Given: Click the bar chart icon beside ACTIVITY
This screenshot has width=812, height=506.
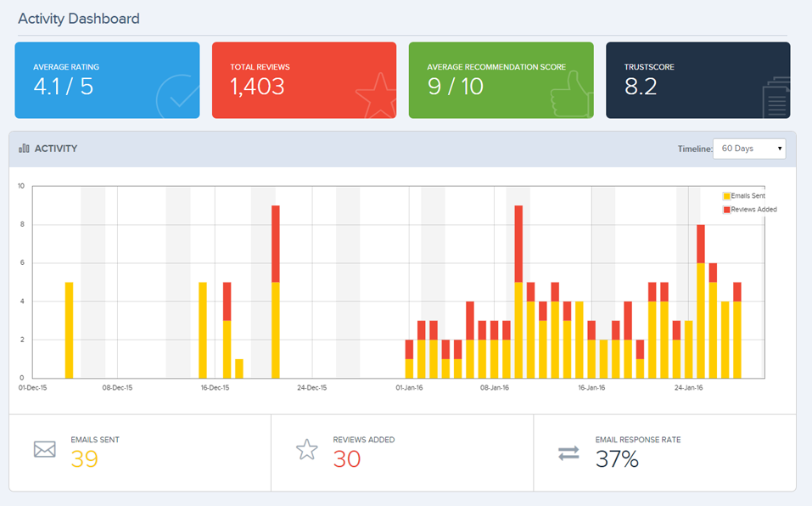Looking at the screenshot, I should (24, 149).
